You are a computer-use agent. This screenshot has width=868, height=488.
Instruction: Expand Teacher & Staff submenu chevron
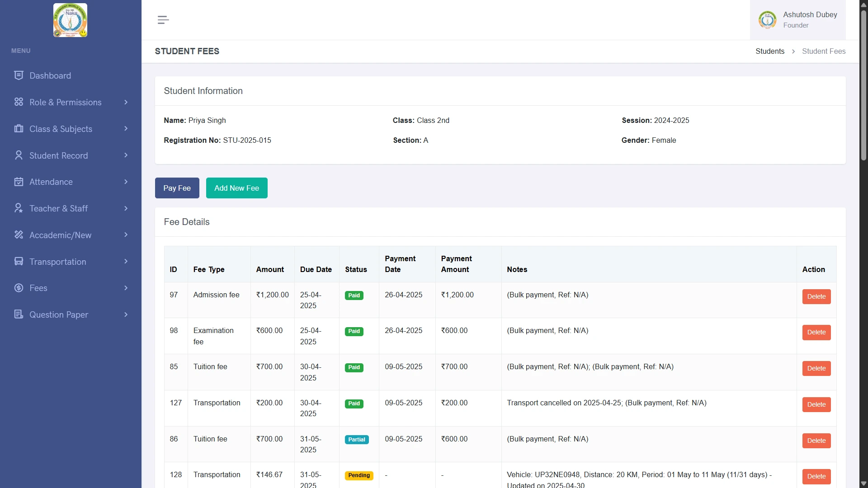pyautogui.click(x=126, y=208)
